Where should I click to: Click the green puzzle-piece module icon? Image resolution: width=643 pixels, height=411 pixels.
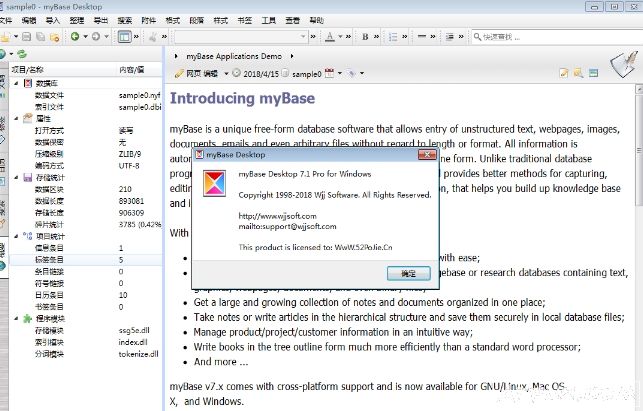click(27, 318)
